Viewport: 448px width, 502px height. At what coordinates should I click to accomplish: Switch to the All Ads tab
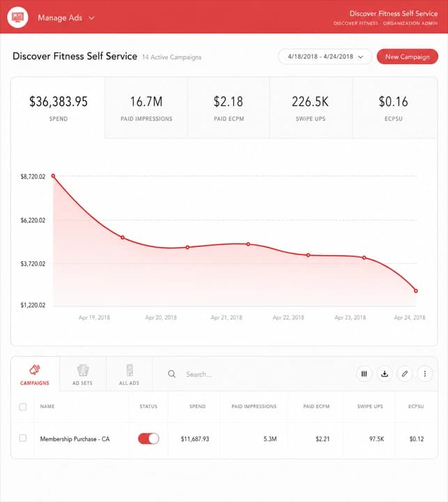coord(130,374)
